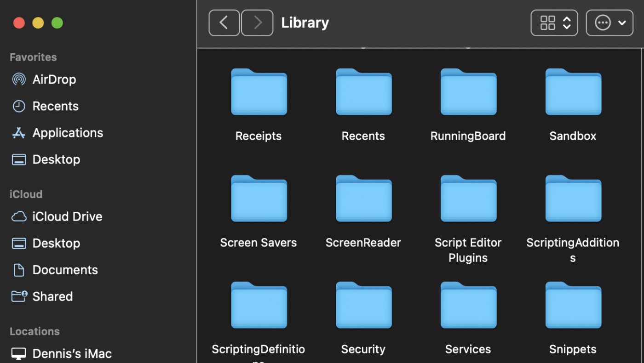The height and width of the screenshot is (363, 644).
Task: Select the ScriptingAdditions folder
Action: [573, 199]
